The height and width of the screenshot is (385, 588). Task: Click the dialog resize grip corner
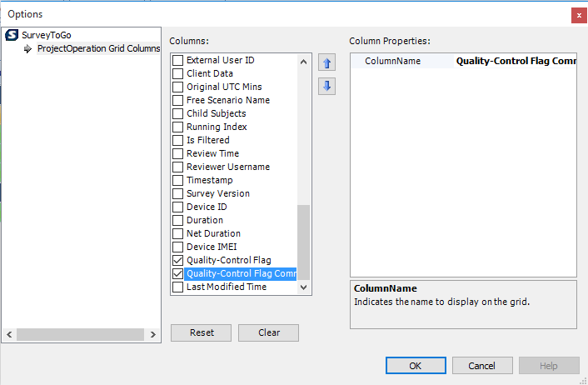coord(583,381)
